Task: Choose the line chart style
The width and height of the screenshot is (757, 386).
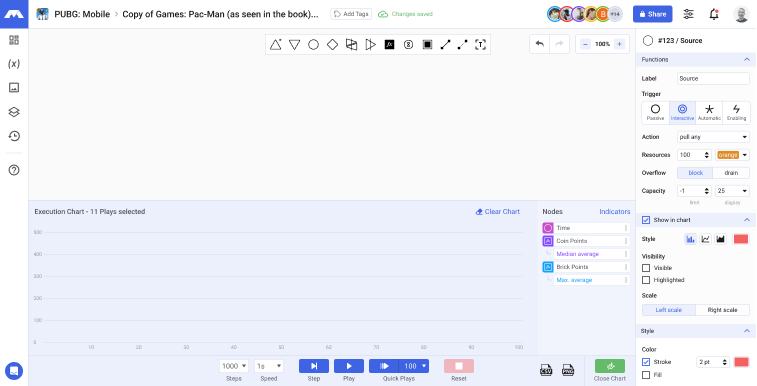Action: click(x=705, y=239)
